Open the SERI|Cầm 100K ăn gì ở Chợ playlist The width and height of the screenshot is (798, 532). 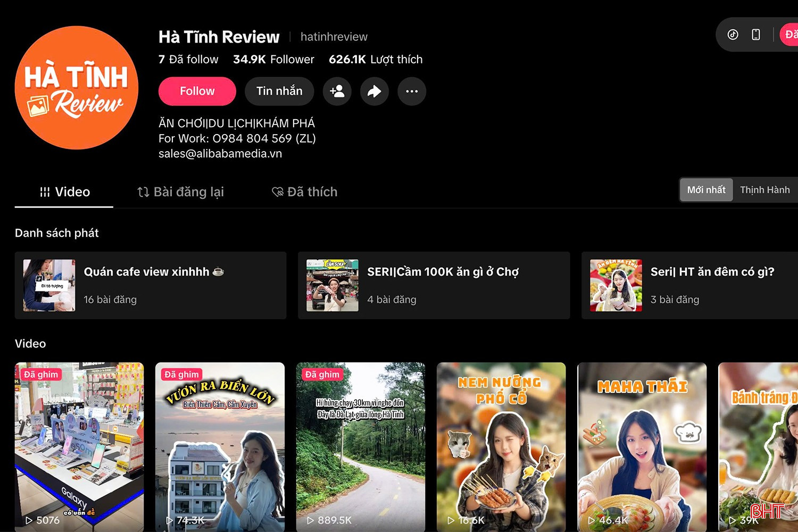click(x=434, y=286)
